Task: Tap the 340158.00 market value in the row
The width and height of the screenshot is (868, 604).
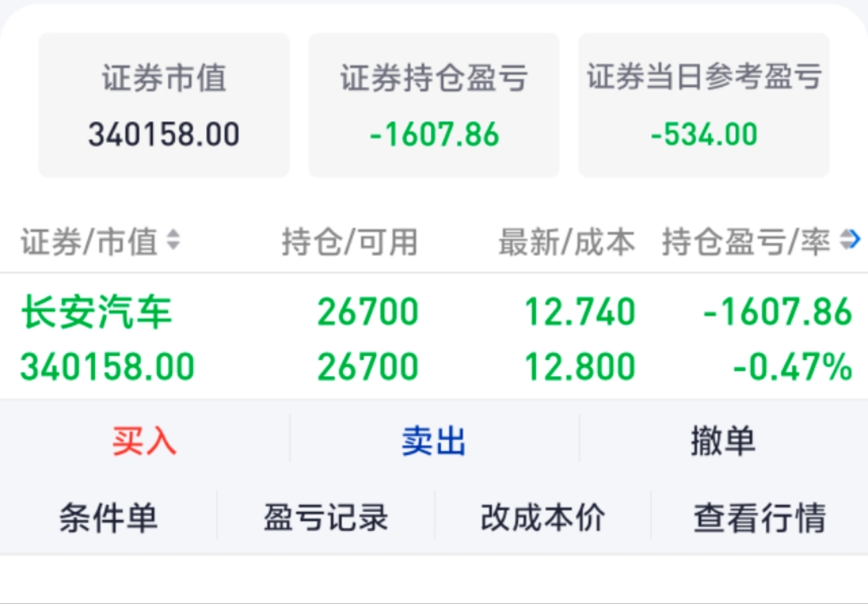Action: (x=107, y=366)
